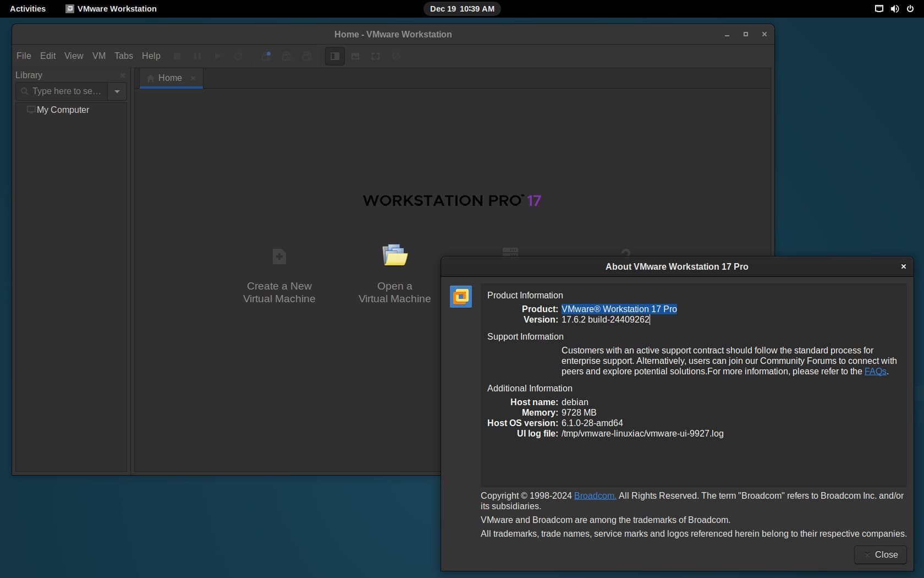Click the unity mode toolbar icon
The height and width of the screenshot is (578, 924).
(396, 56)
